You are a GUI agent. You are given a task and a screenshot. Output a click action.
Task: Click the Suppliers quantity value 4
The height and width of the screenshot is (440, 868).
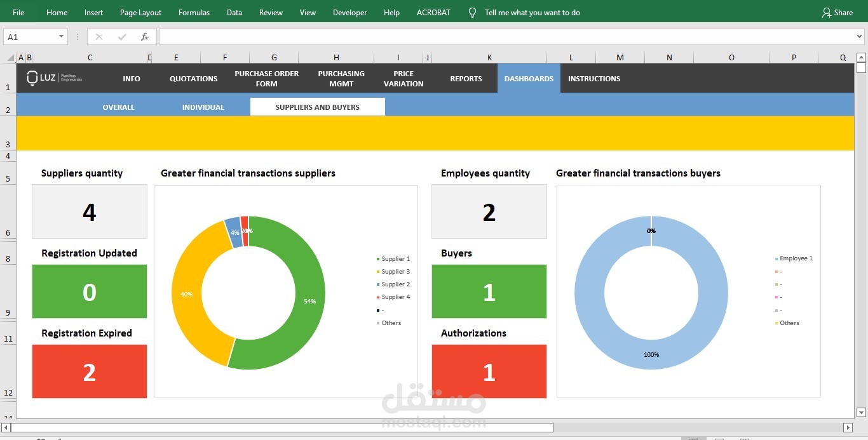tap(90, 211)
